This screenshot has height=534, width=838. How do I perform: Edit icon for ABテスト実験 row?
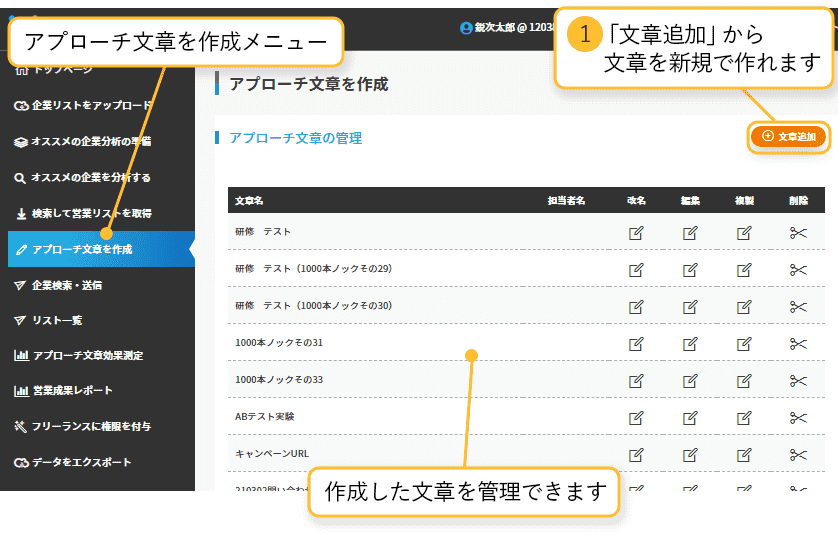pyautogui.click(x=690, y=417)
